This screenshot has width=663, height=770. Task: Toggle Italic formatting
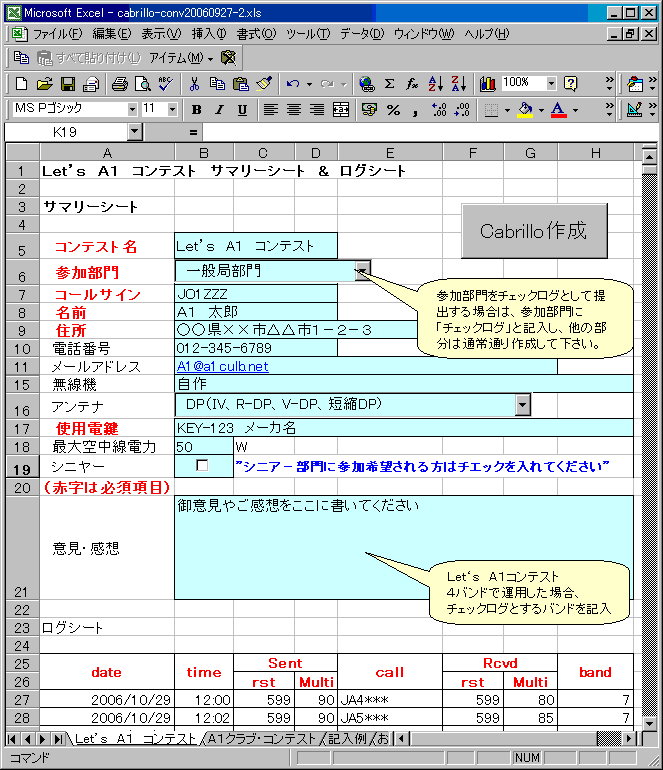(x=219, y=110)
